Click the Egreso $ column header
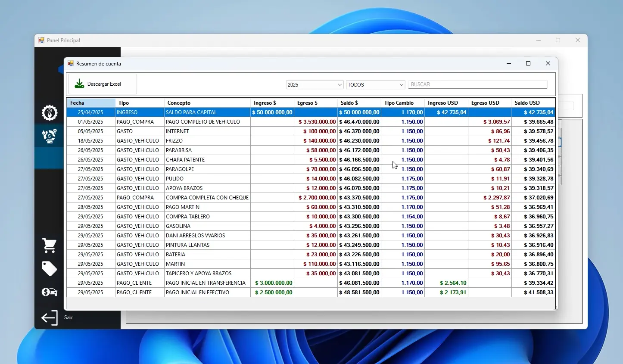623x364 pixels. pos(316,103)
